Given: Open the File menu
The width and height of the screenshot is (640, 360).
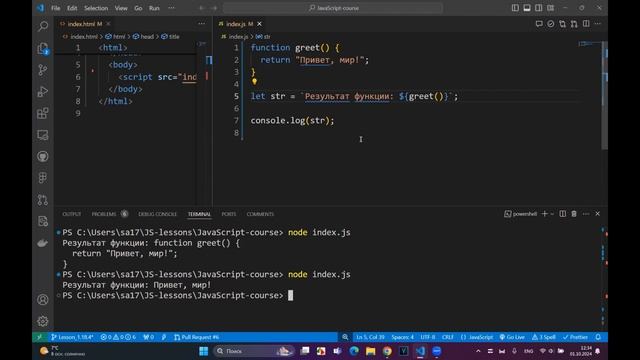Looking at the screenshot, I should click(56, 8).
